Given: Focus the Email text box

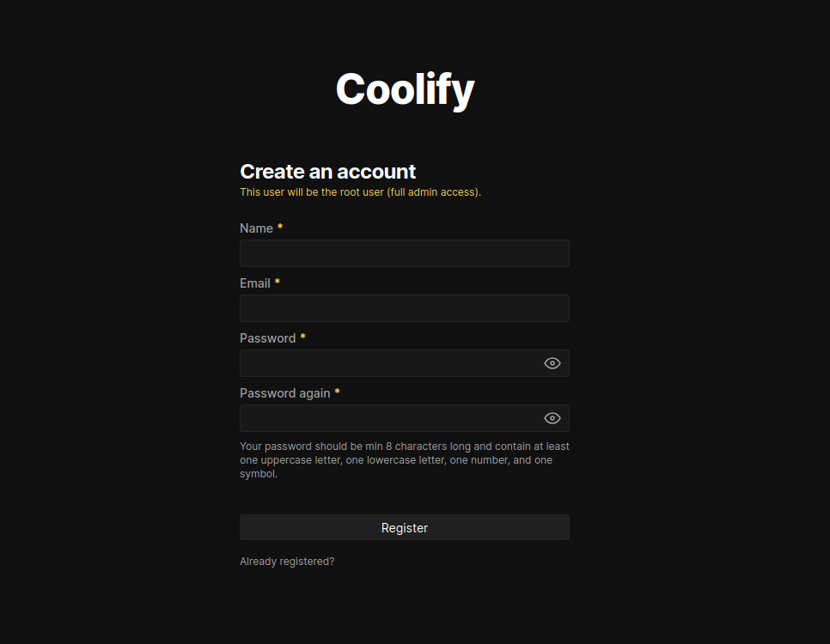Looking at the screenshot, I should 404,308.
